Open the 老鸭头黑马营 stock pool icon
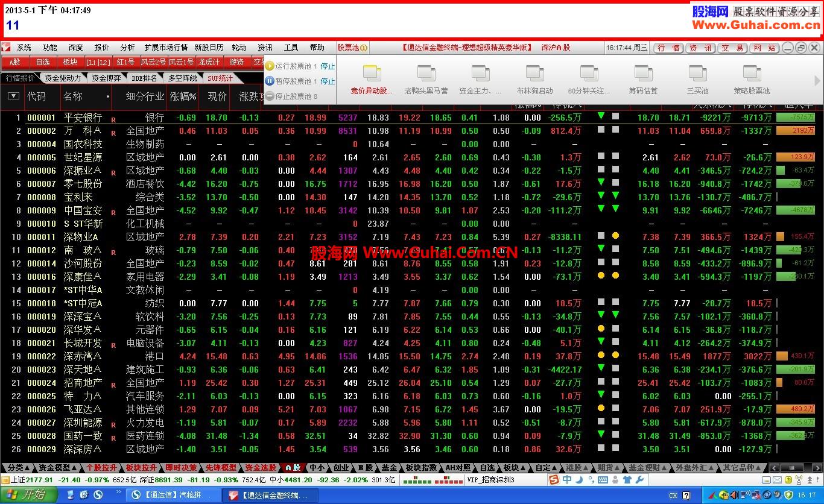 click(x=426, y=73)
